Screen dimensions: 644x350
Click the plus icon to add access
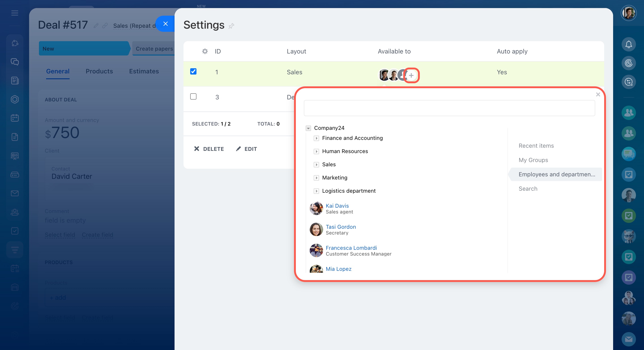coord(411,75)
